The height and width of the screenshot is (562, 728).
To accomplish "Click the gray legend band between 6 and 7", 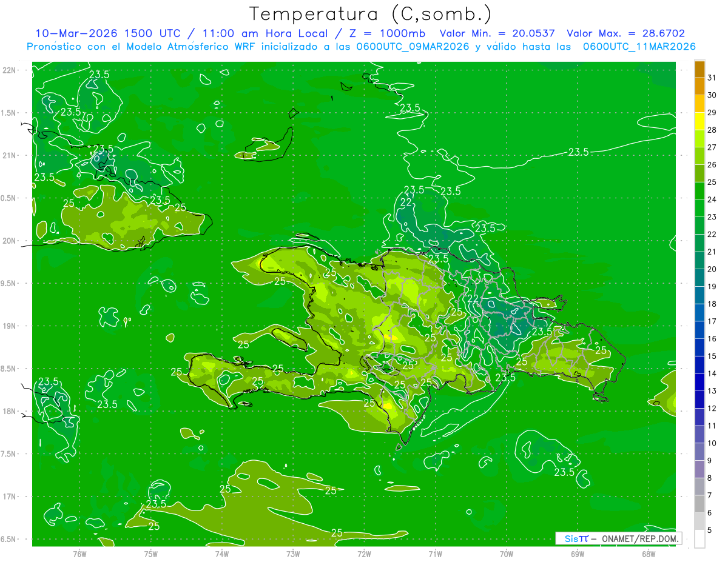I will (x=699, y=504).
